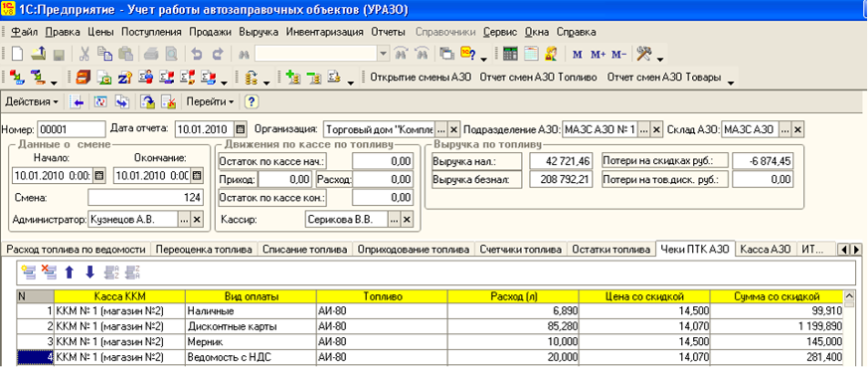Click the Cut scissors icon
Image resolution: width=868 pixels, height=367 pixels.
(x=85, y=54)
